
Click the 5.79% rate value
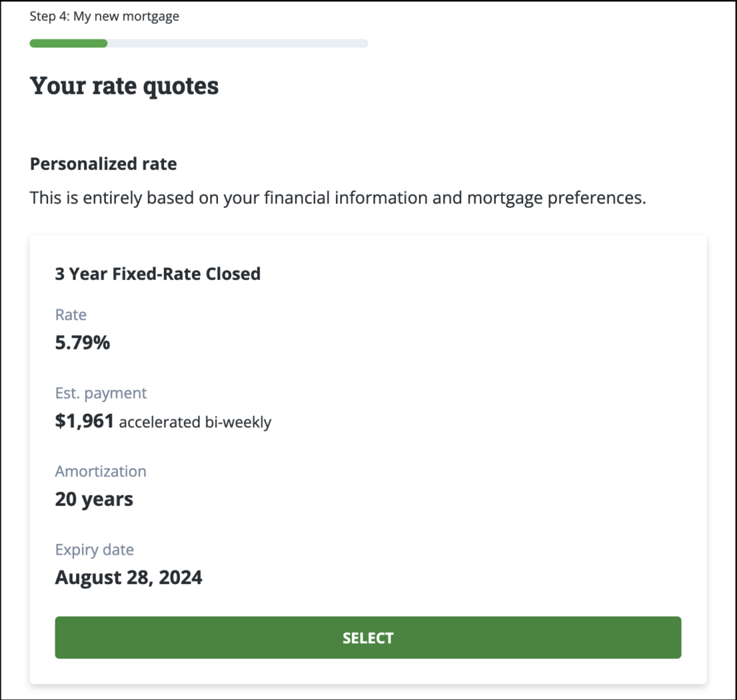82,342
